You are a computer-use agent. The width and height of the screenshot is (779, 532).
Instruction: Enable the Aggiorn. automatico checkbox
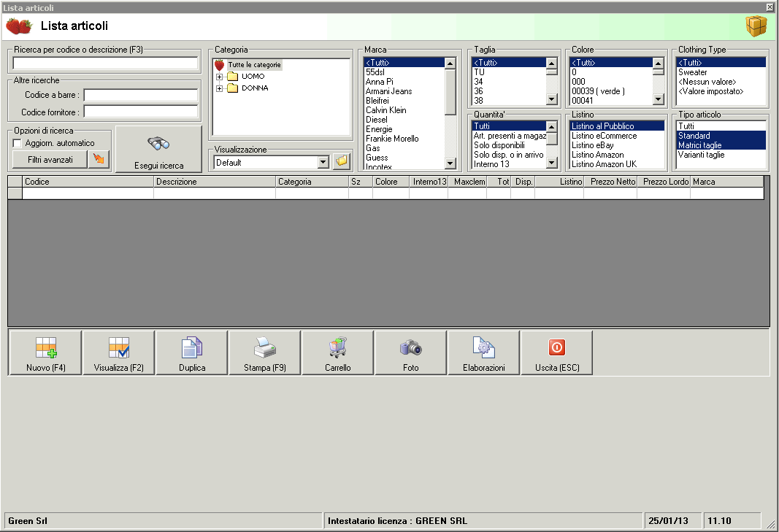pyautogui.click(x=18, y=143)
